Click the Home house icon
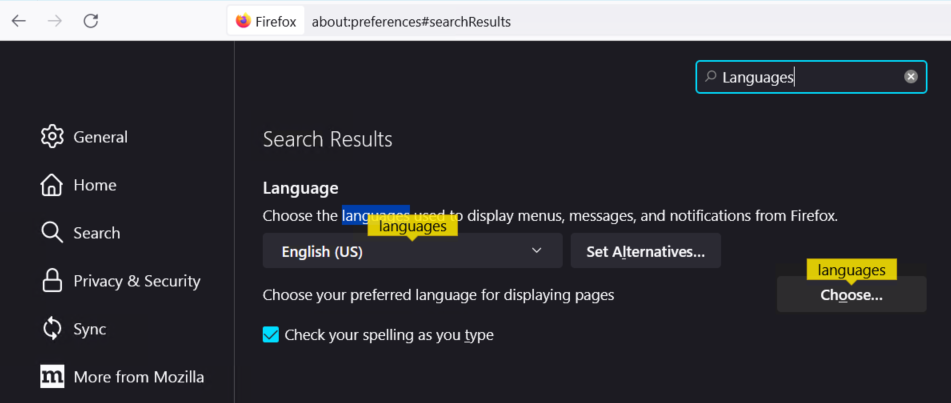Viewport: 951px width, 403px height. coord(52,185)
